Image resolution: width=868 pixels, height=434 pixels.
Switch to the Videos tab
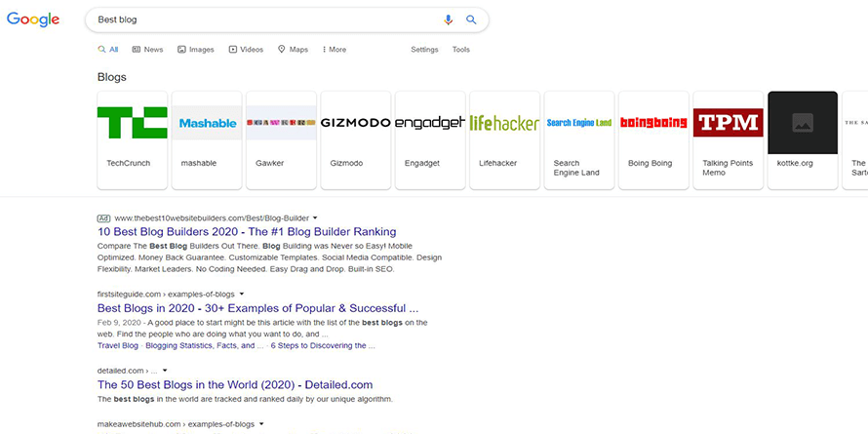tap(247, 50)
